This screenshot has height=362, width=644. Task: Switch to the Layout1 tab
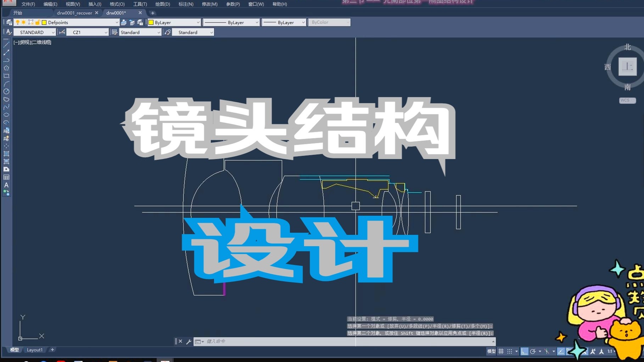pyautogui.click(x=35, y=350)
